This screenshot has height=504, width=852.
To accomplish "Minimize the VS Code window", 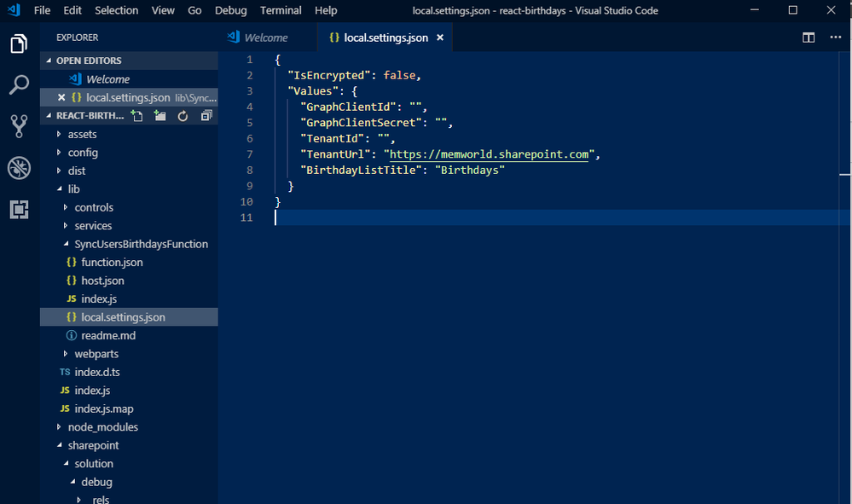I will coord(754,9).
